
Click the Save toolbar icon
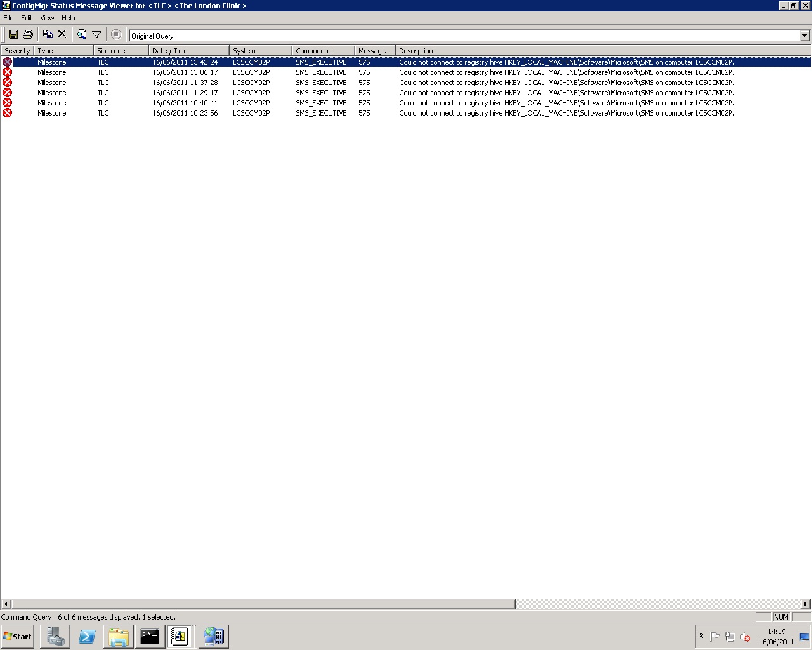(13, 34)
